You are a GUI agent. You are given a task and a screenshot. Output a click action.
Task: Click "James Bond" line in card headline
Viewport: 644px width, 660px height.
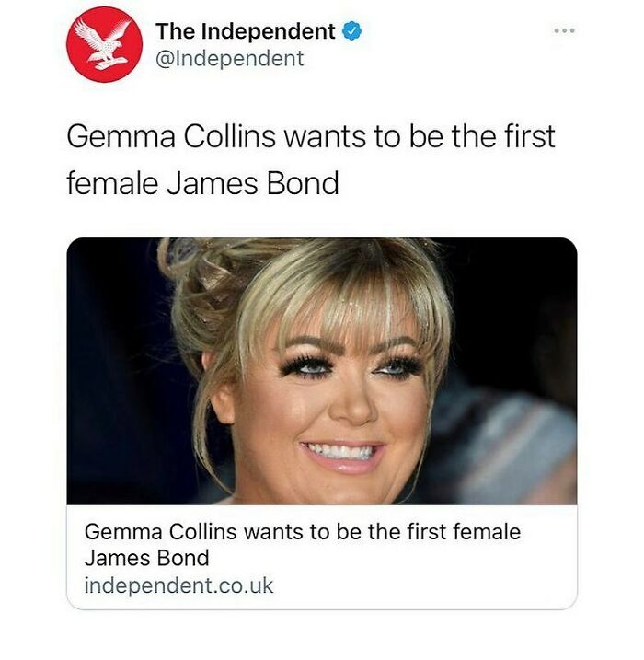point(147,559)
